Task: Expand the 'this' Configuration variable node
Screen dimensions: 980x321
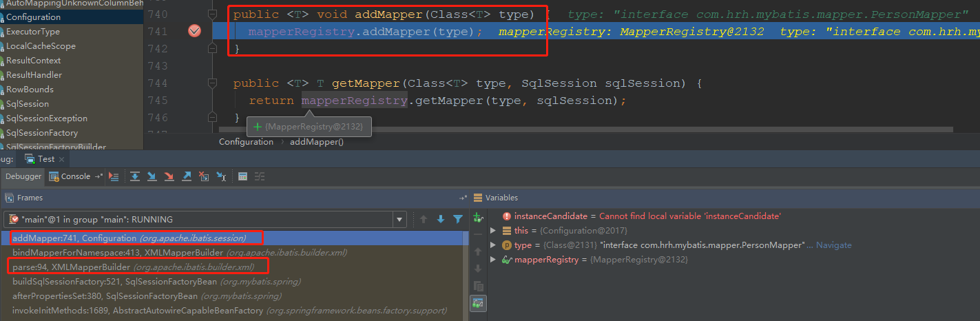Action: point(493,231)
